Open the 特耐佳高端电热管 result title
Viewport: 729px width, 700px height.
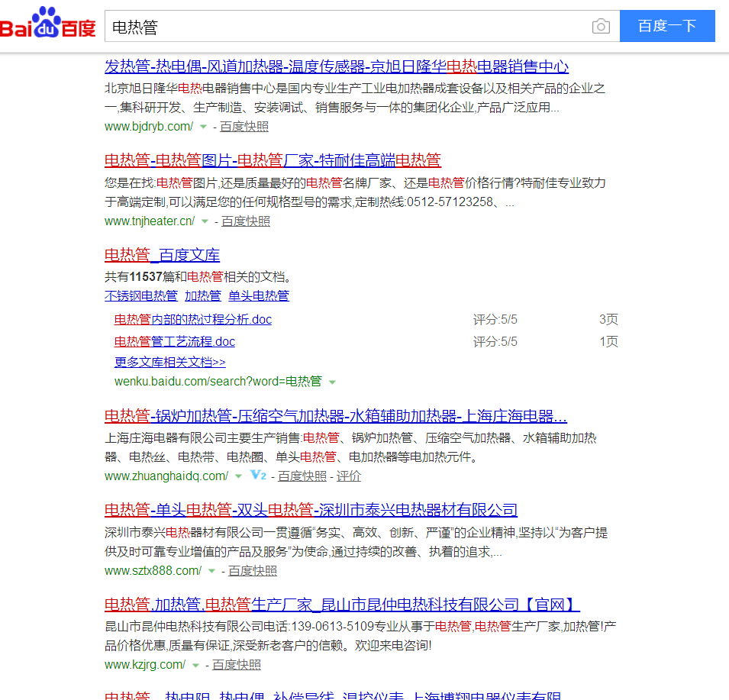point(273,160)
